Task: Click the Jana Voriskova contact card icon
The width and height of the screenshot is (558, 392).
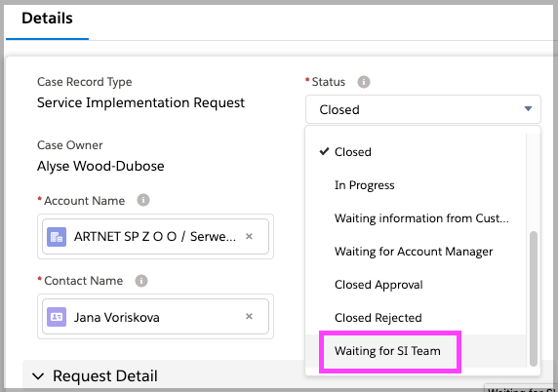Action: coord(57,317)
